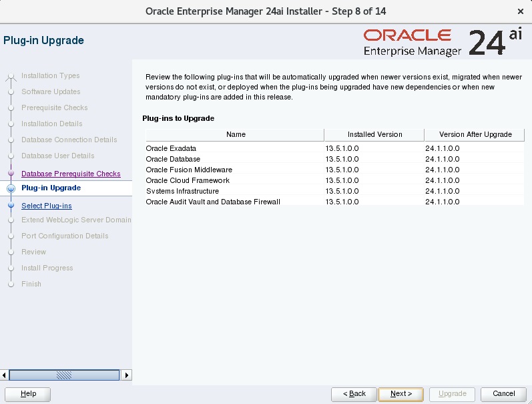Click the bullet icon beside Database Prerequisite Checks
Screen dimensions: 532x404
click(11, 173)
